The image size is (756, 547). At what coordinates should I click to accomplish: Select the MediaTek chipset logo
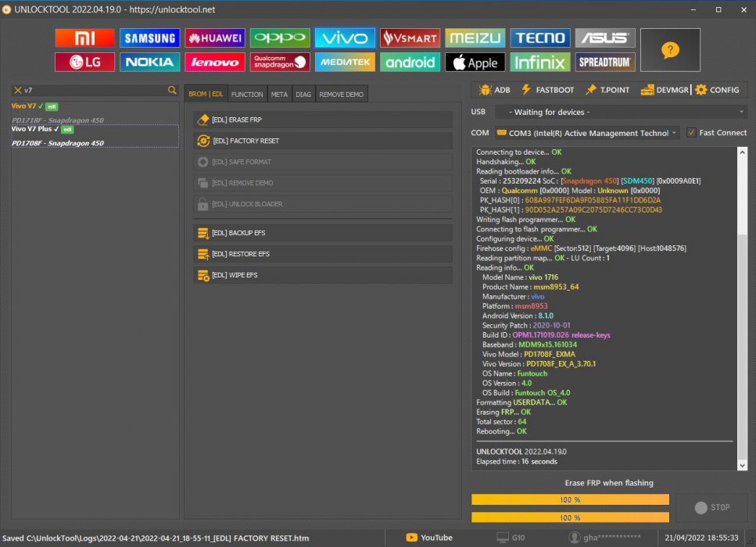click(345, 63)
